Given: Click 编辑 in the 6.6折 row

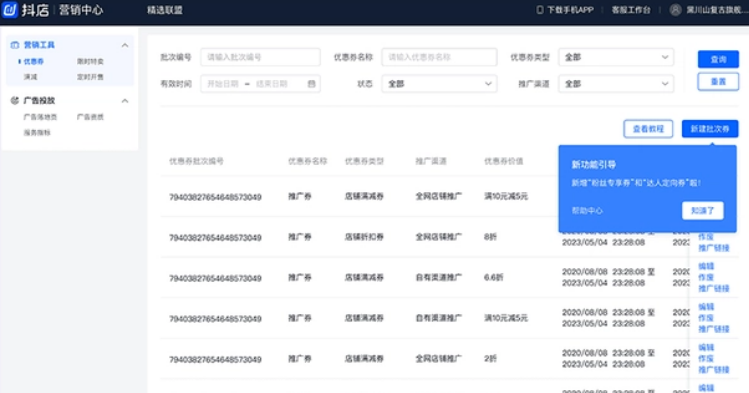Looking at the screenshot, I should (706, 266).
